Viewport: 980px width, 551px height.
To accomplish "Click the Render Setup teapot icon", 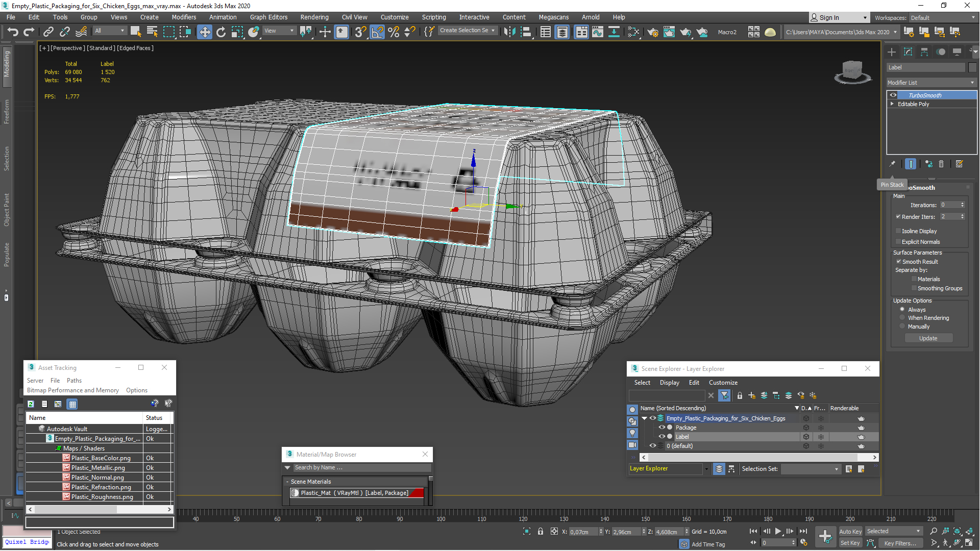I will [x=652, y=32].
